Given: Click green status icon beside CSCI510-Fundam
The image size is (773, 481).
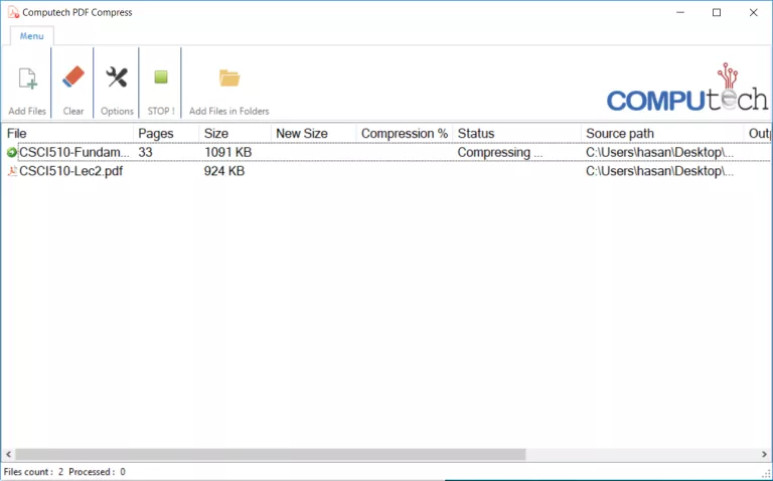Looking at the screenshot, I should click(11, 153).
